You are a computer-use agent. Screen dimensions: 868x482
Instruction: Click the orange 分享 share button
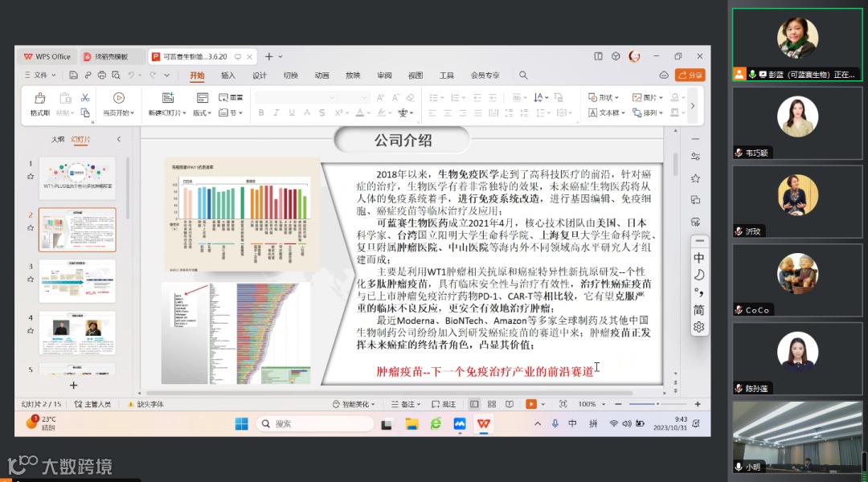tap(690, 76)
